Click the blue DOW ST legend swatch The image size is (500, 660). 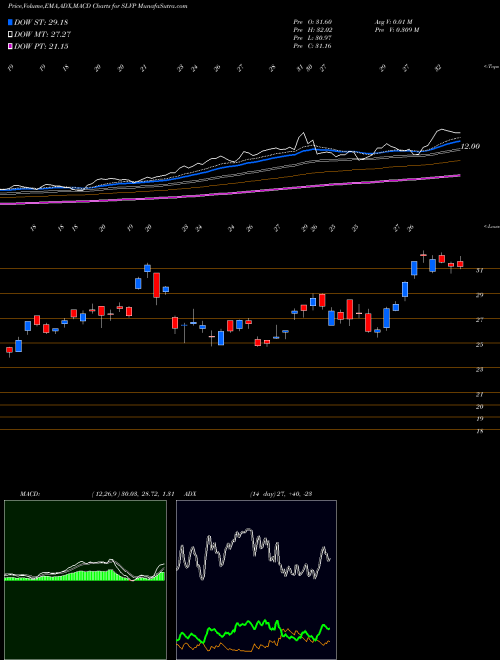[x=10, y=22]
